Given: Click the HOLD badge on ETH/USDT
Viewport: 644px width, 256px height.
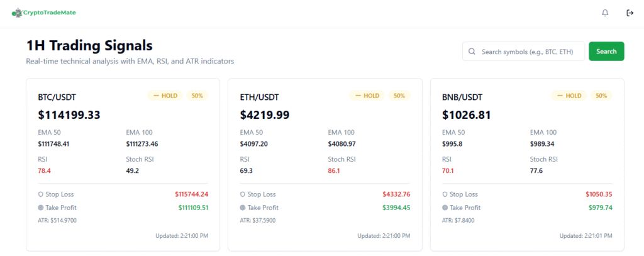Looking at the screenshot, I should pyautogui.click(x=367, y=96).
